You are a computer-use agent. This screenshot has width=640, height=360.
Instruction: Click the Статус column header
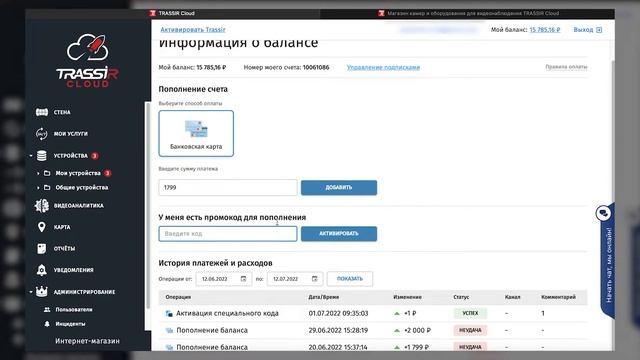461,297
